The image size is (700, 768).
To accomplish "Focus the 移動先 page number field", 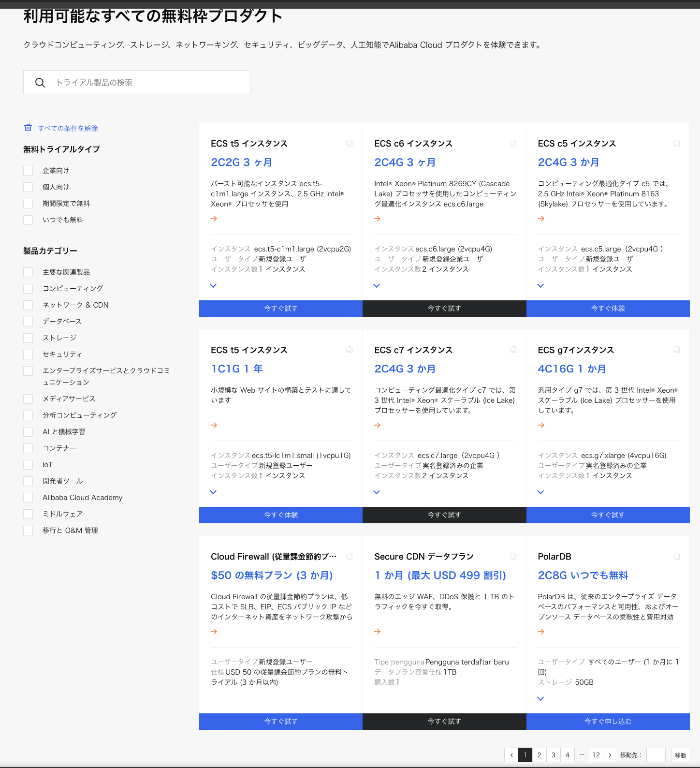I will [656, 755].
